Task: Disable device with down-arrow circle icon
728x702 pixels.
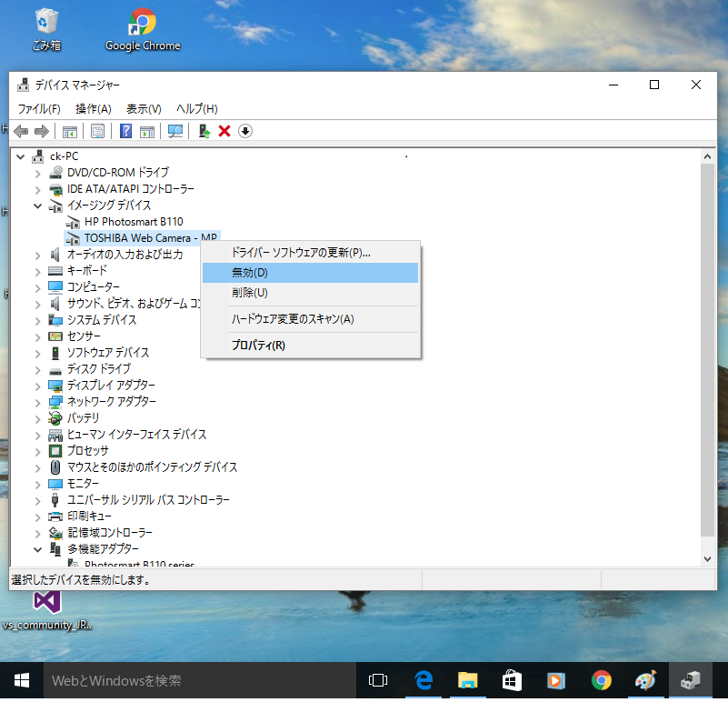Action: coord(245,132)
